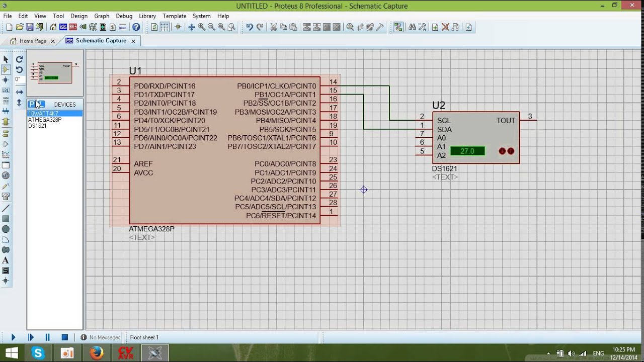This screenshot has width=644, height=362.
Task: Click the copy to clipboard icon
Action: coord(283,27)
